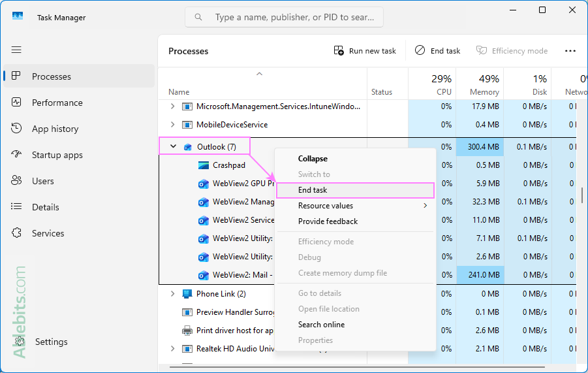Open the hamburger navigation menu
Viewport: 588px width, 373px height.
click(16, 50)
